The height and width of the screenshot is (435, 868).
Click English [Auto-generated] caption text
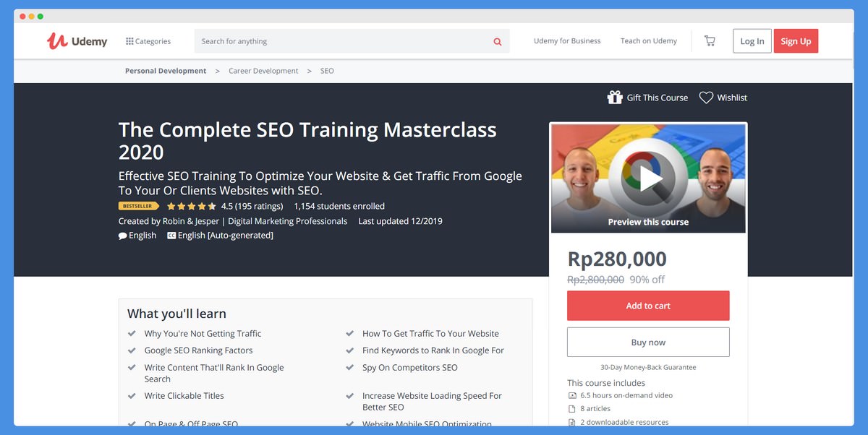click(x=226, y=236)
